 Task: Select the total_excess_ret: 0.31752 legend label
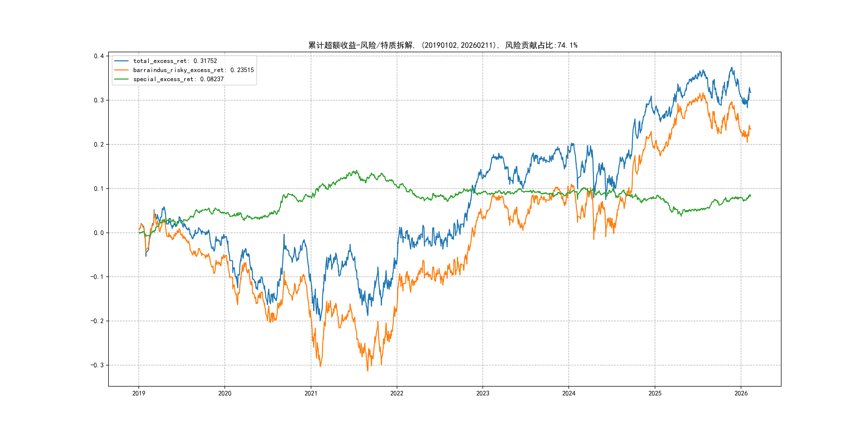[175, 61]
